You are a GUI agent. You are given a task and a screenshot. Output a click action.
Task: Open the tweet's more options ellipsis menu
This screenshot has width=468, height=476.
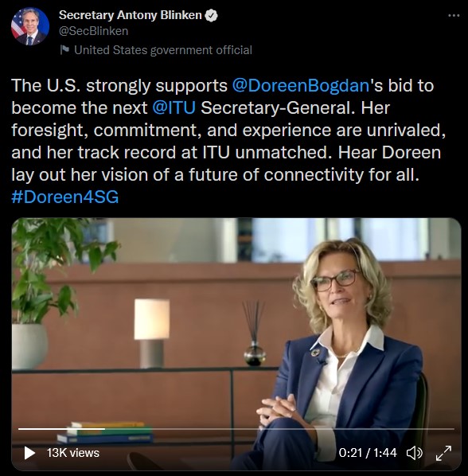pos(454,15)
